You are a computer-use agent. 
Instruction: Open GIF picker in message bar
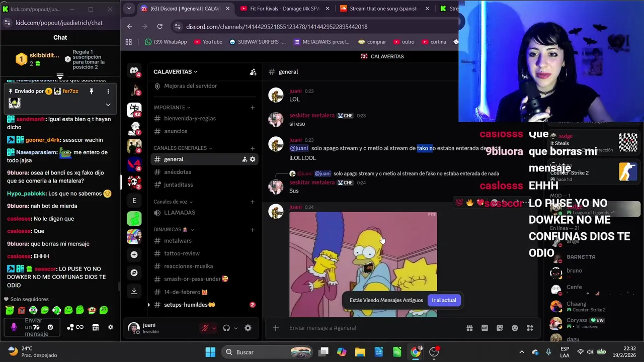pos(485,328)
